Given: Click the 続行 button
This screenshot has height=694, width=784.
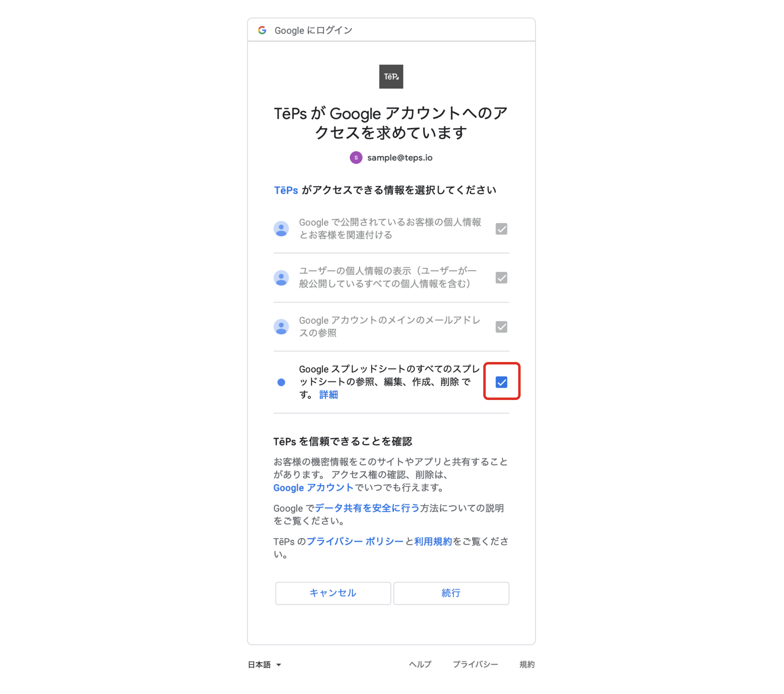Looking at the screenshot, I should [451, 593].
